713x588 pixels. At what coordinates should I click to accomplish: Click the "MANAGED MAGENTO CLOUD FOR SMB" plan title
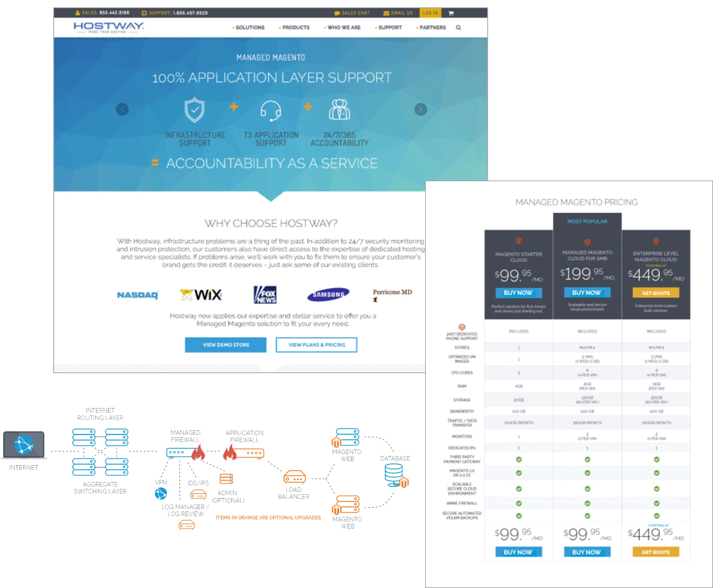tap(587, 255)
